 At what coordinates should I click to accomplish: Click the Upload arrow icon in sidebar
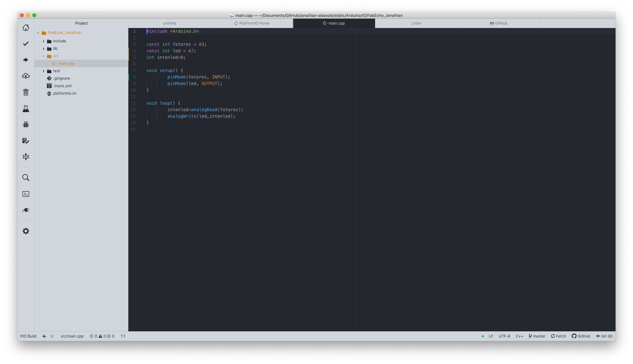(26, 60)
